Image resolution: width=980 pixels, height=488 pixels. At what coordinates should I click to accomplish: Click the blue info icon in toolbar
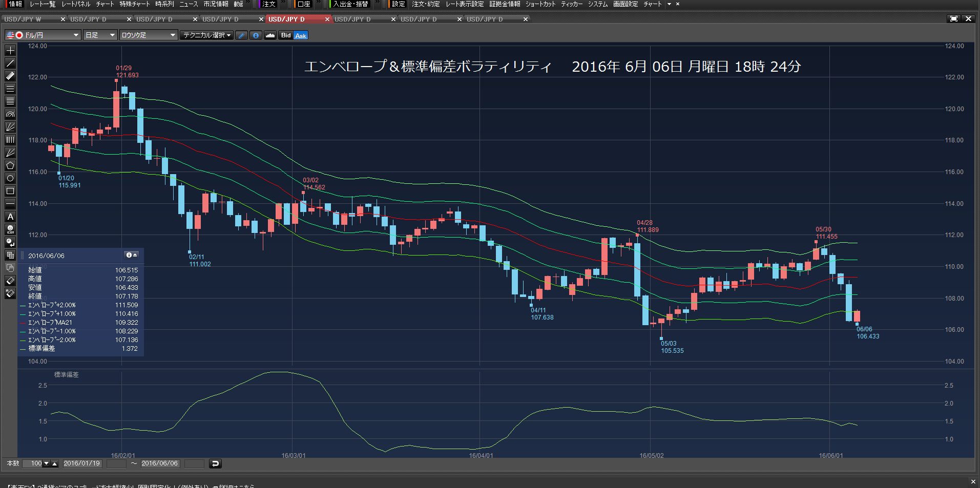[256, 35]
